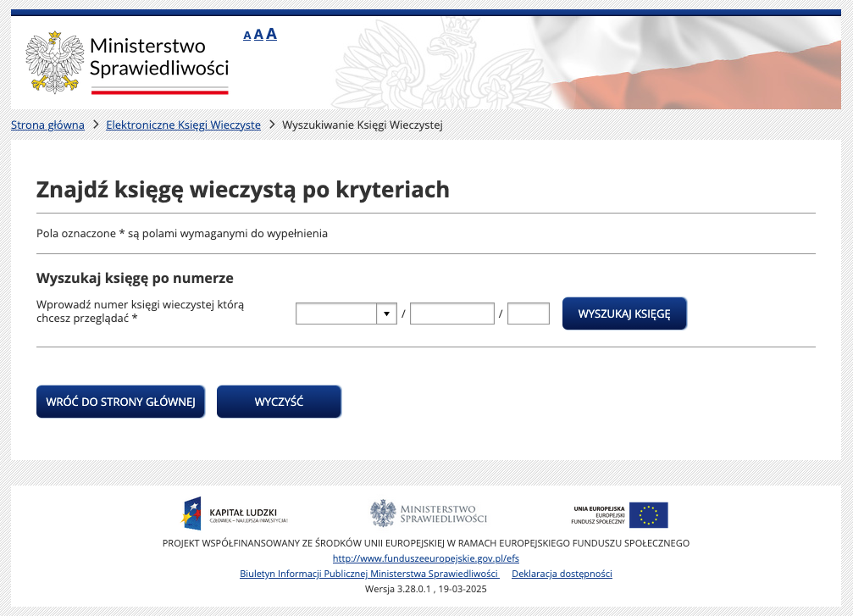The image size is (853, 616).
Task: Select the smallest font size A
Action: tap(246, 36)
